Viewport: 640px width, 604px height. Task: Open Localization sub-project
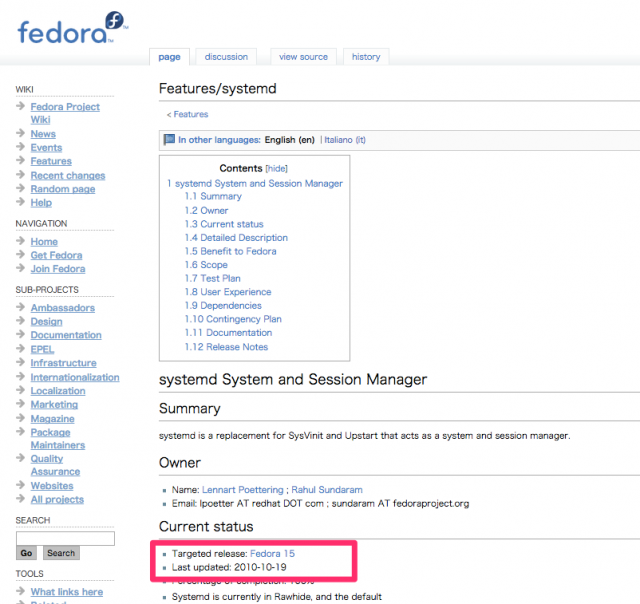(x=58, y=391)
